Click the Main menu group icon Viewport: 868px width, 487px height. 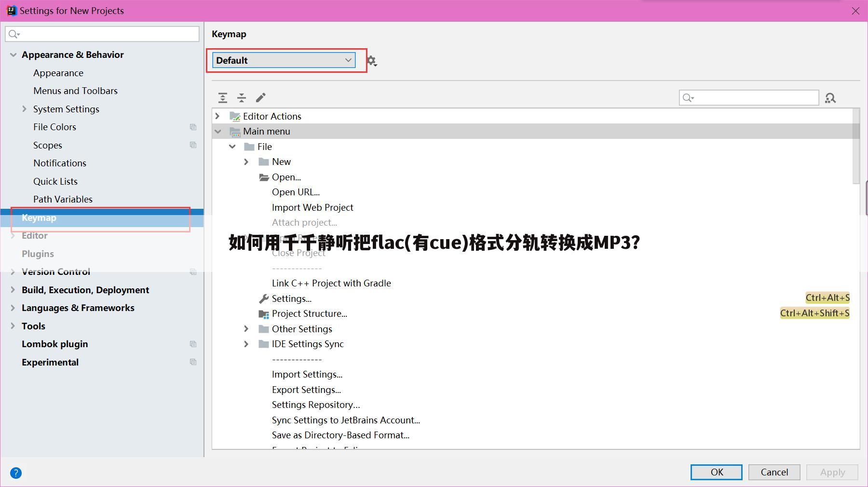(235, 132)
